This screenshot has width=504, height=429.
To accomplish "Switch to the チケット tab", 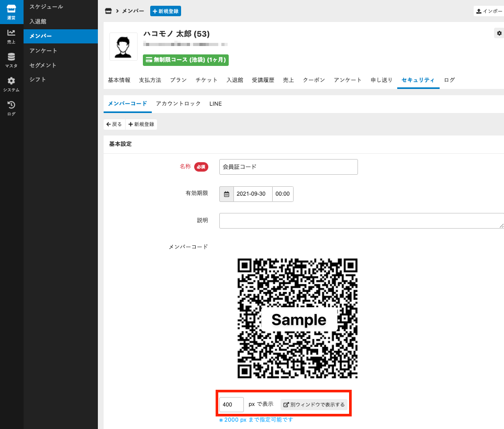I will coord(206,80).
